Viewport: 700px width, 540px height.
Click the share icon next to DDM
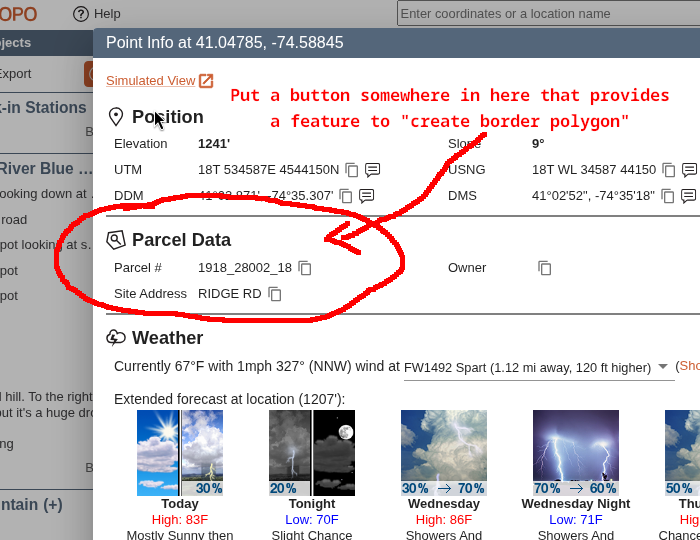click(367, 196)
